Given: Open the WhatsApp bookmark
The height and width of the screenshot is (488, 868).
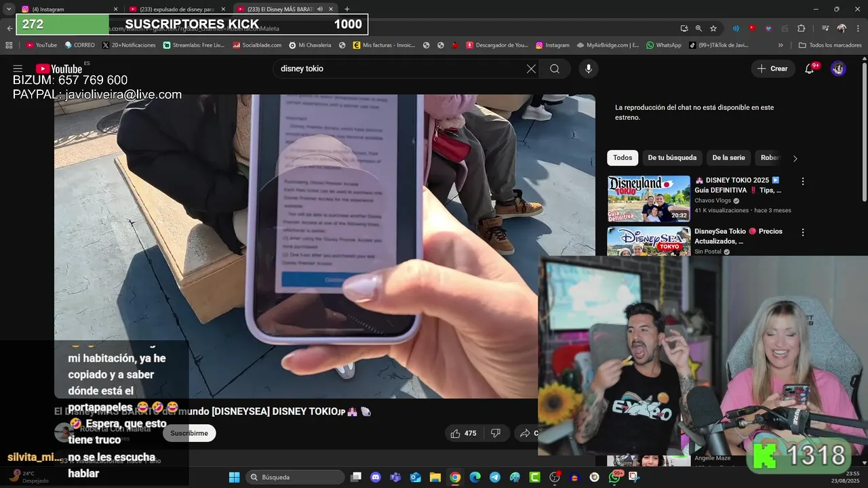Looking at the screenshot, I should (664, 45).
